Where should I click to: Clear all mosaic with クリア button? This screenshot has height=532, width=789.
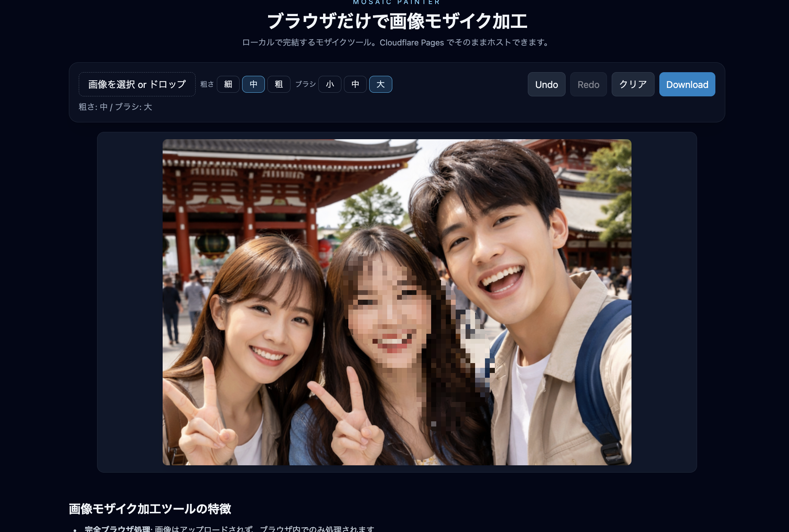pos(633,84)
